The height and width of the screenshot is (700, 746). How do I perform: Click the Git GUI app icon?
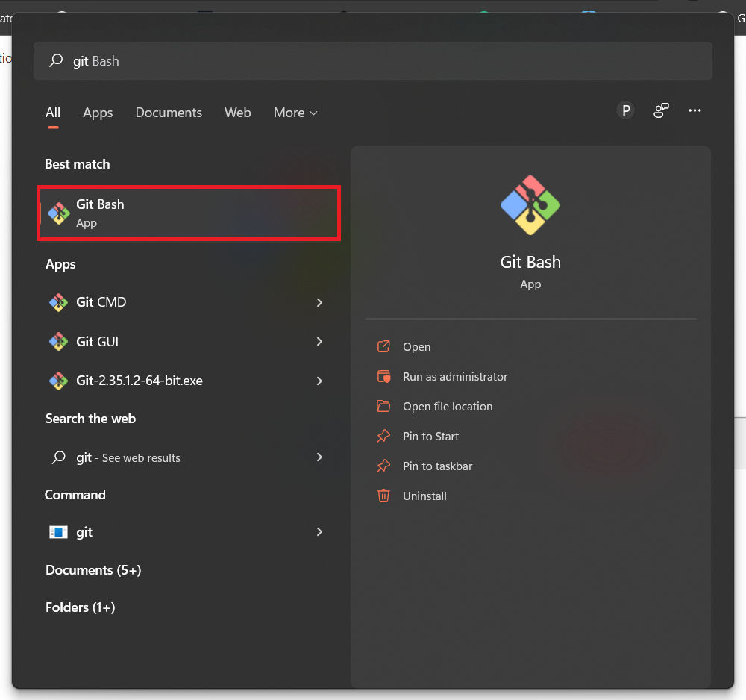point(58,341)
